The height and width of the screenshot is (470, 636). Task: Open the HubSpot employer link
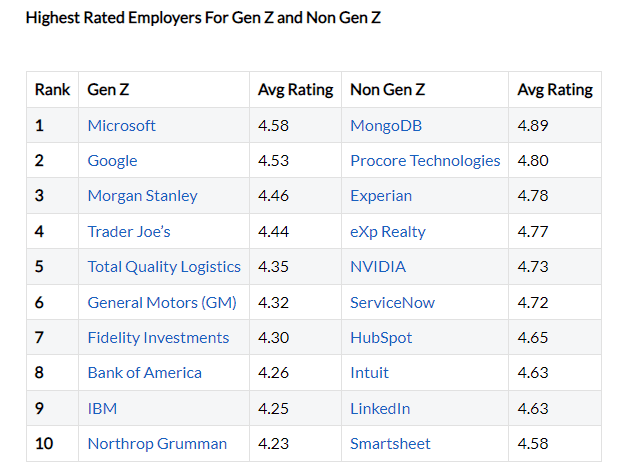381,338
